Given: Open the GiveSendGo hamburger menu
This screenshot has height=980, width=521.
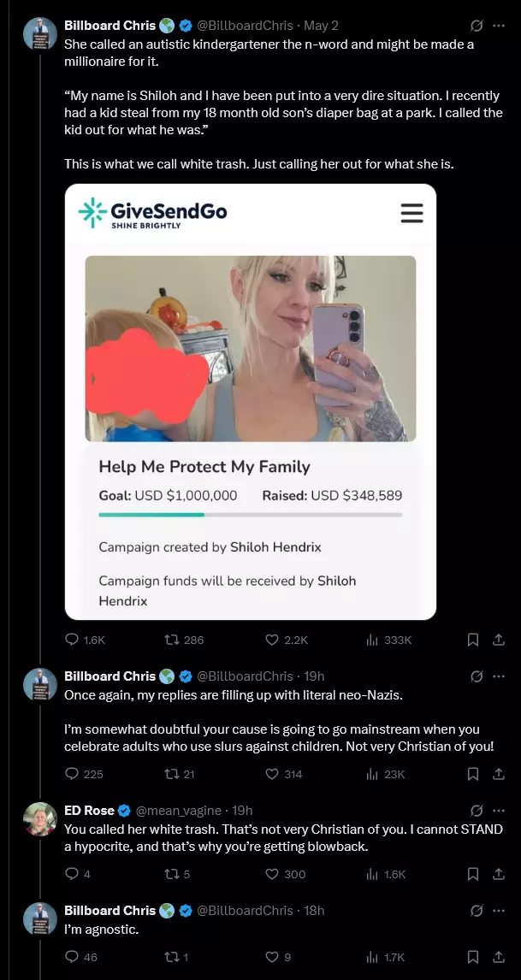Looking at the screenshot, I should point(411,213).
